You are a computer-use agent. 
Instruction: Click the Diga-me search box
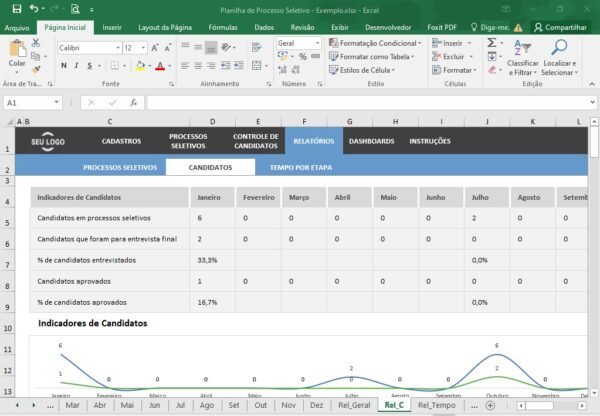pyautogui.click(x=491, y=28)
